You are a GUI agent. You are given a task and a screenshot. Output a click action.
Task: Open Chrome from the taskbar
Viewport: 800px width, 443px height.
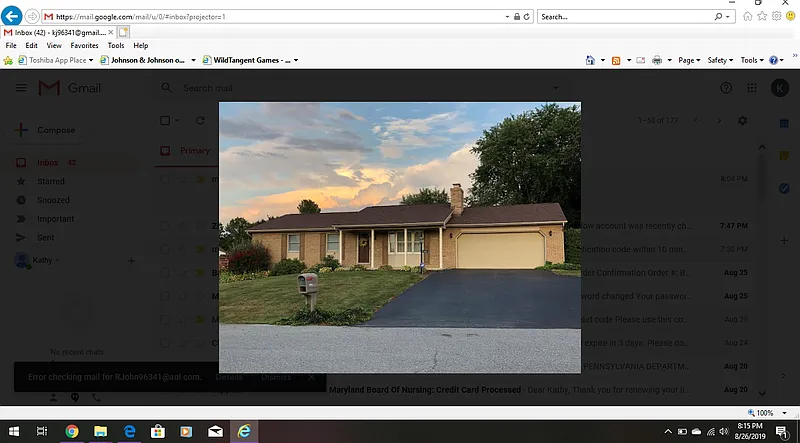(72, 432)
